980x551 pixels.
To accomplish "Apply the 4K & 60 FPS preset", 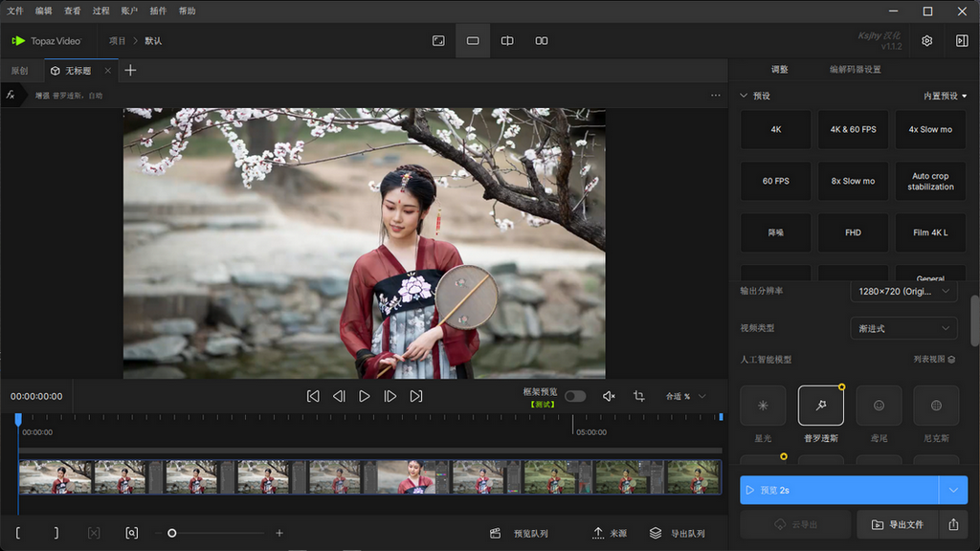I will [853, 129].
